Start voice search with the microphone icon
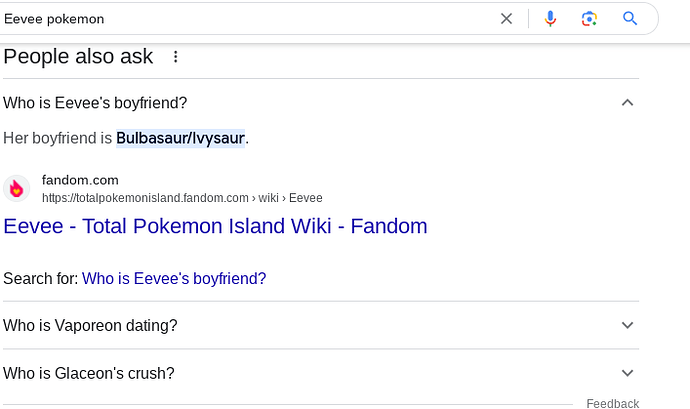 coord(550,18)
